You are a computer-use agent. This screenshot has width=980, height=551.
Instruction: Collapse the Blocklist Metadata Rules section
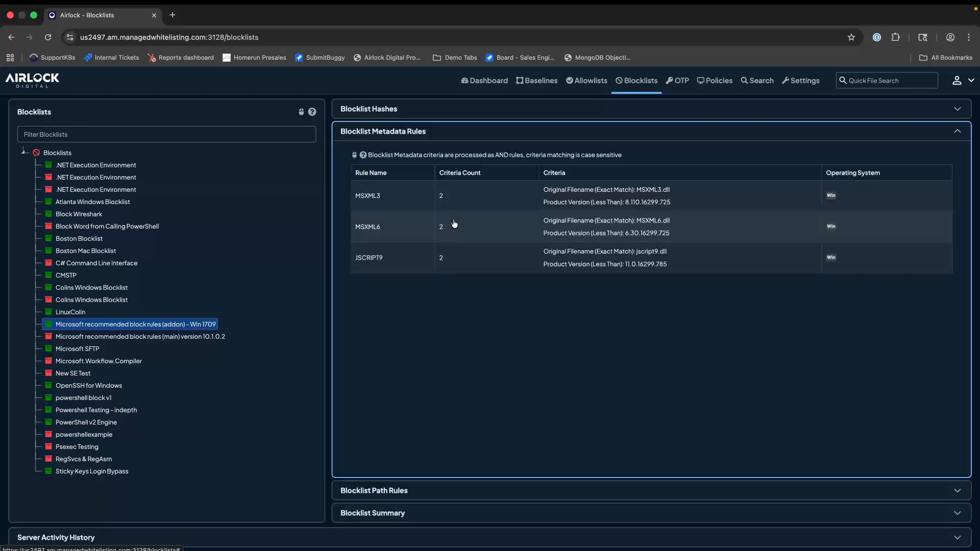958,131
